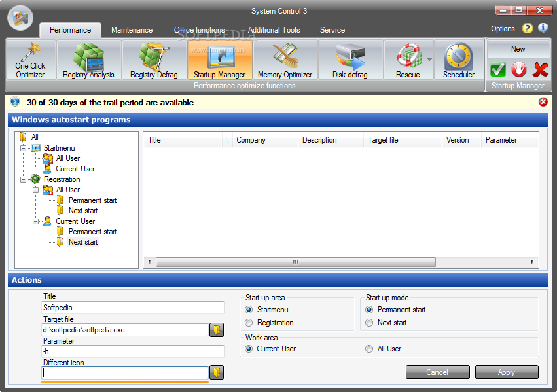Click the scroll left arrow
The width and height of the screenshot is (557, 392).
pos(149,262)
